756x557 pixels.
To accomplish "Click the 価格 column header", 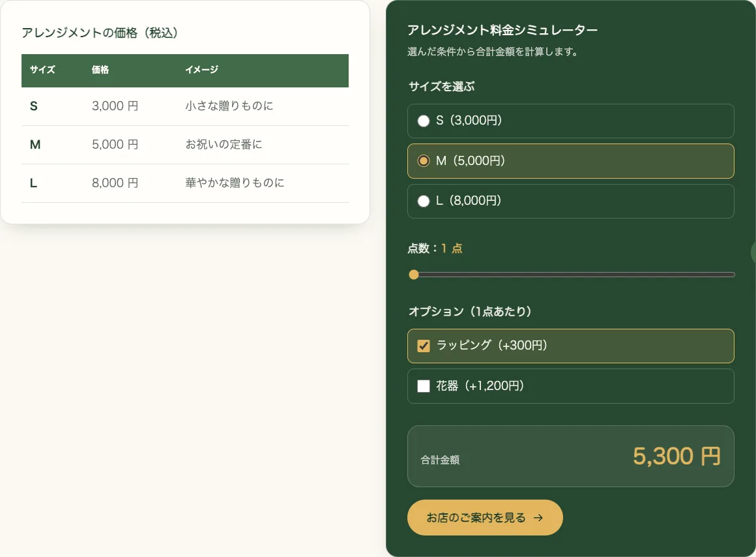I will [100, 70].
